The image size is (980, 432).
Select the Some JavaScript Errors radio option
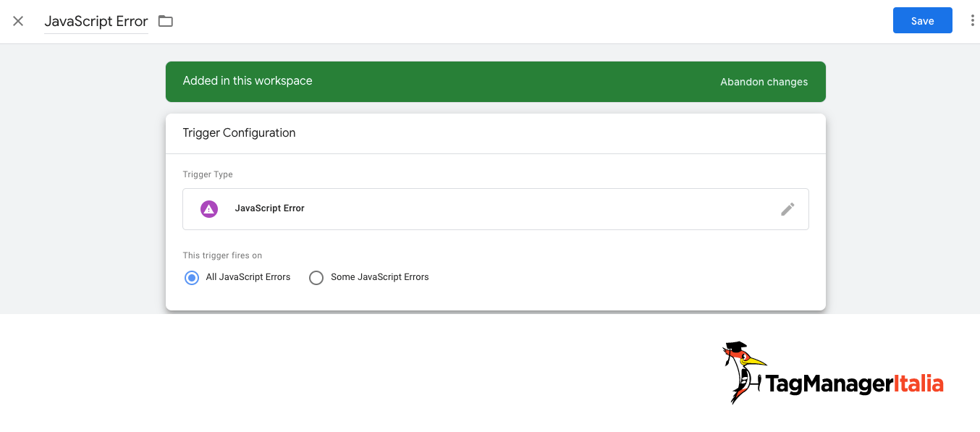316,278
